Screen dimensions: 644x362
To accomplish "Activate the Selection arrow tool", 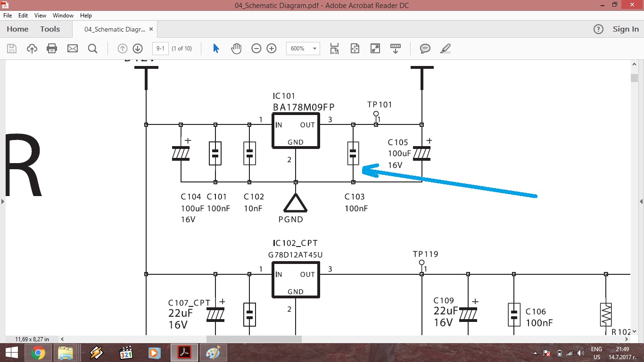I will pyautogui.click(x=216, y=49).
